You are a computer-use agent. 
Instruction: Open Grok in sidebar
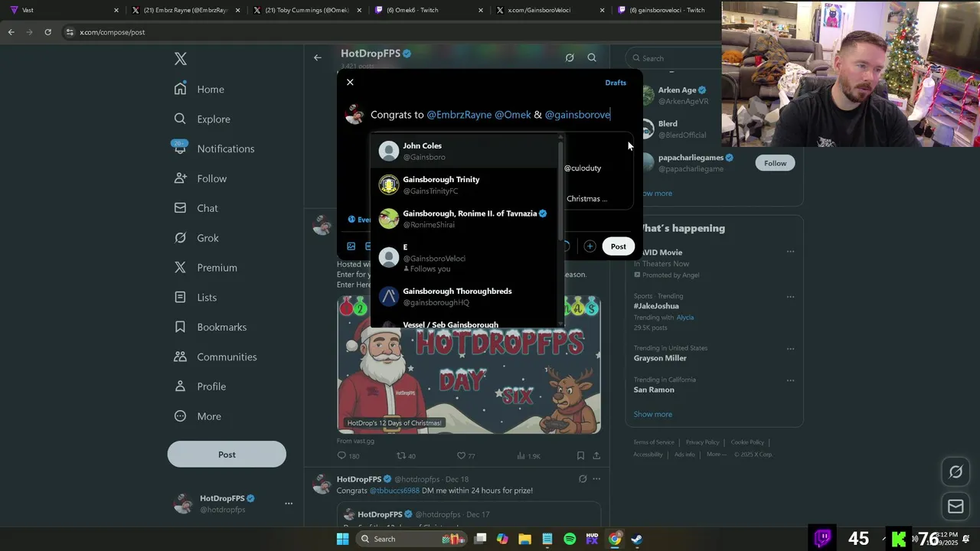point(197,238)
